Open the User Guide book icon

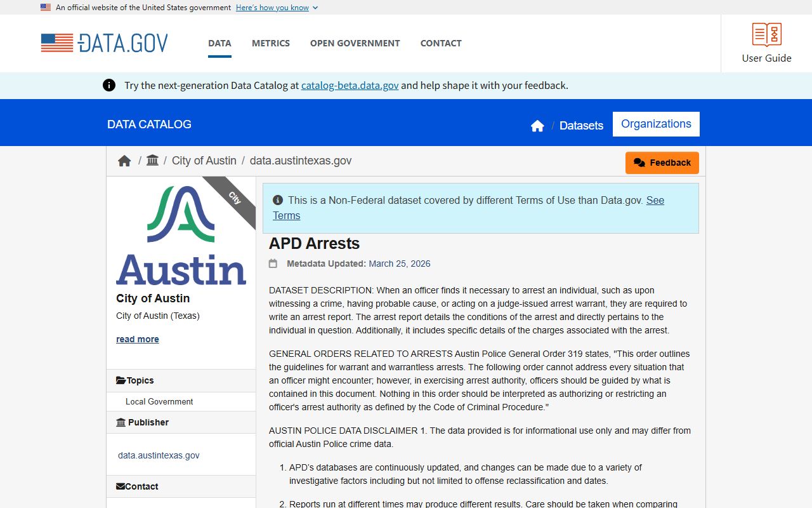coord(766,34)
